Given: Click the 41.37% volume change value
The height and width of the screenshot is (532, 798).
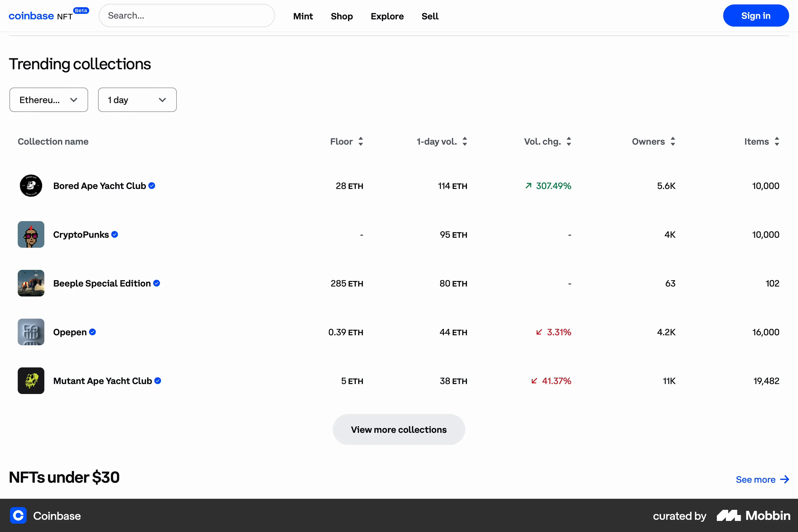Looking at the screenshot, I should [556, 381].
